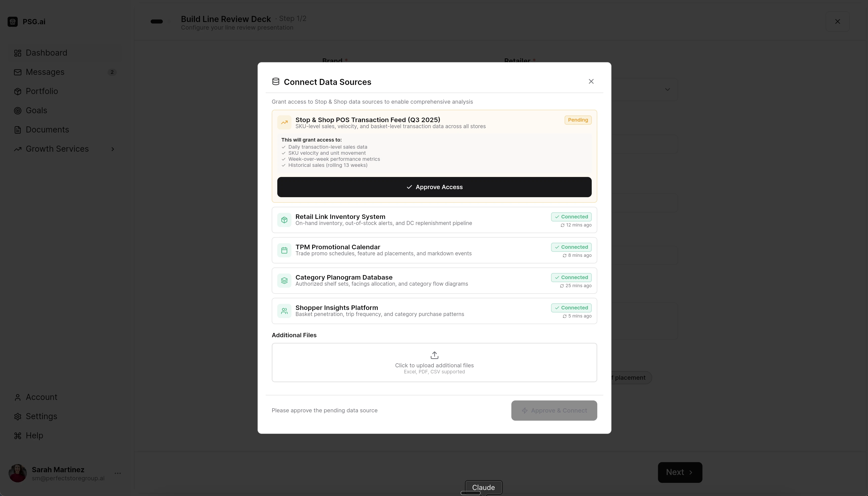Click the Pending status badge
Image resolution: width=868 pixels, height=496 pixels.
pyautogui.click(x=578, y=120)
